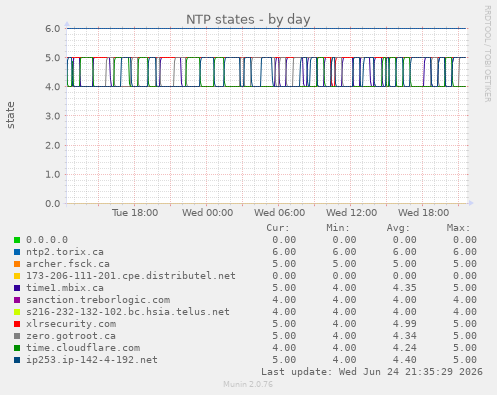
Task: Click the 6.0 y-axis value
Action: pyautogui.click(x=53, y=29)
